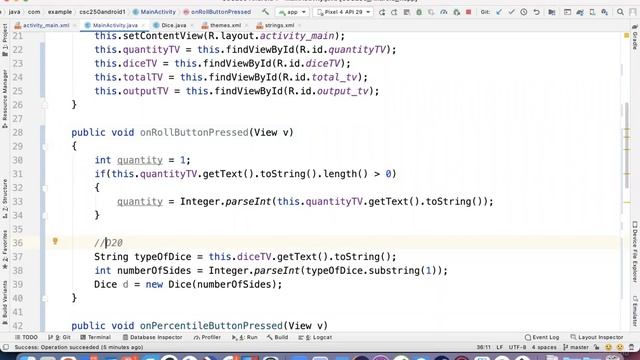
Task: Click the Run Anything window icon
Action: tap(567, 12)
